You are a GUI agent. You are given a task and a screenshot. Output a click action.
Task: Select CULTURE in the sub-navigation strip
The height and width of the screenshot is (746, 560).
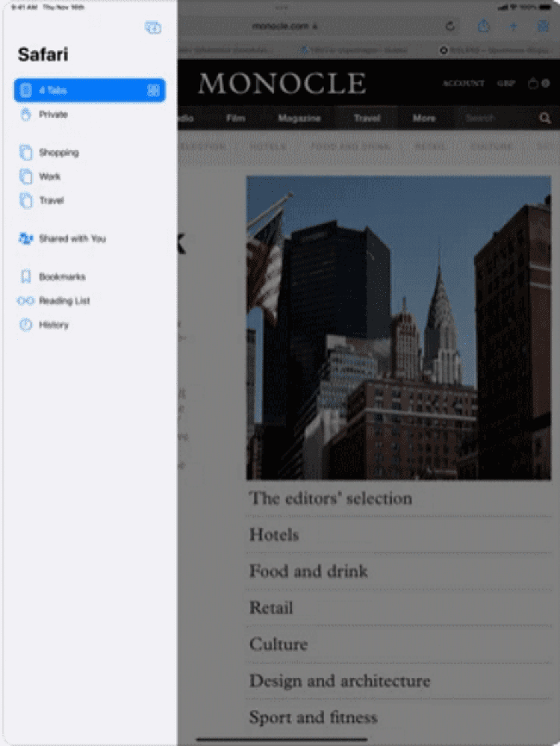(491, 147)
